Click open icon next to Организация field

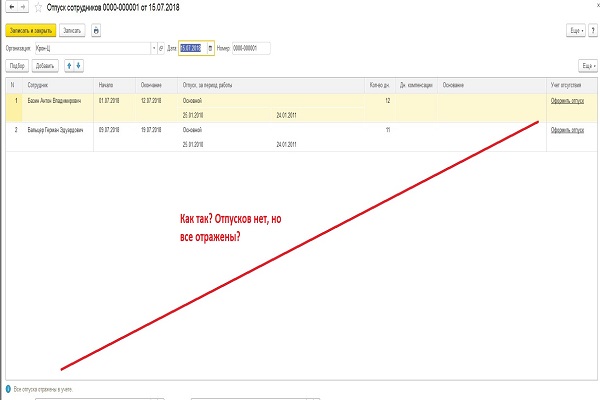tap(162, 48)
